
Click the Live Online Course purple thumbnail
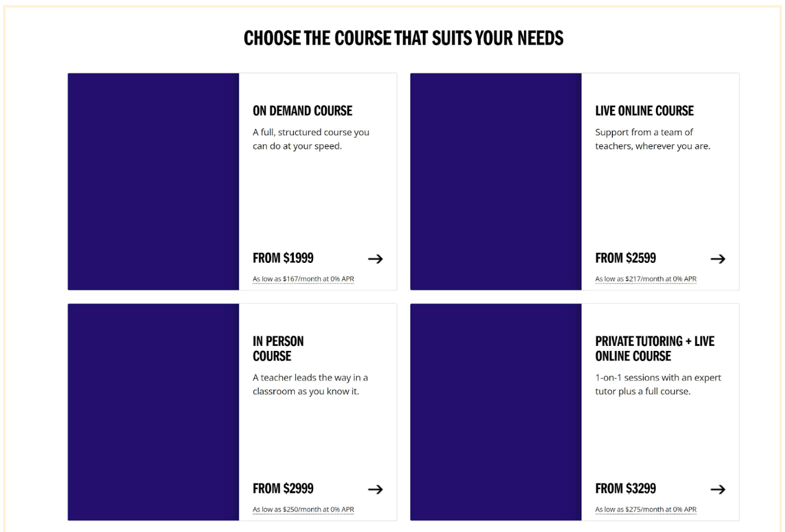[x=495, y=181]
